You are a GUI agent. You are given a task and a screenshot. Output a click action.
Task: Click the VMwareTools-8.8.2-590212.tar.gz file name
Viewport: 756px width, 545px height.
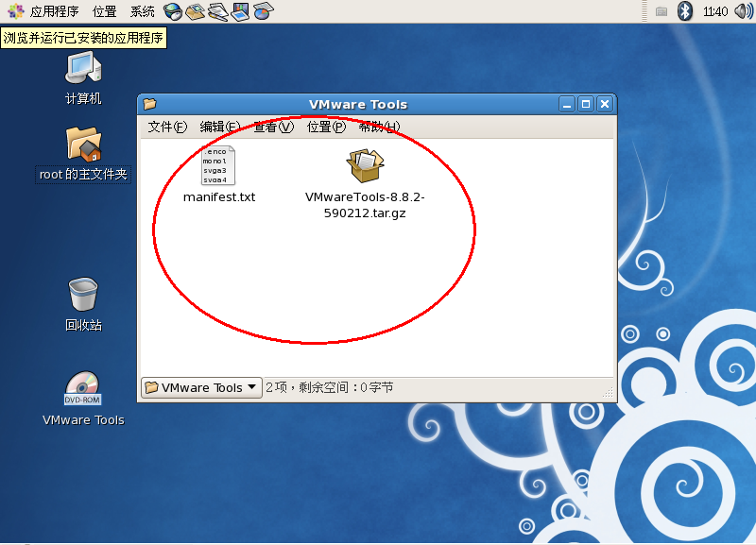pyautogui.click(x=365, y=205)
